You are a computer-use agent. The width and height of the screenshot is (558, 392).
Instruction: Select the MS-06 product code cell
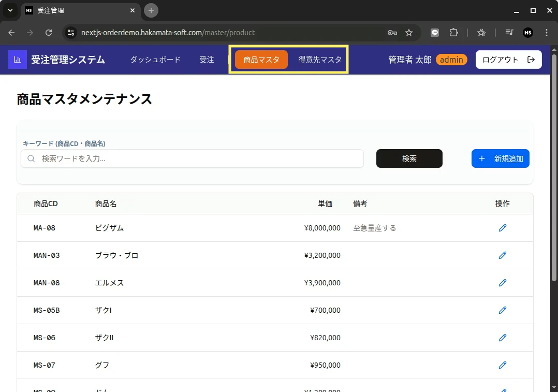(x=45, y=338)
